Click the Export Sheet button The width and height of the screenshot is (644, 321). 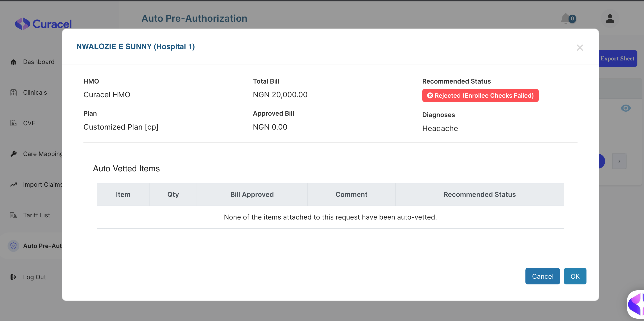pos(618,59)
